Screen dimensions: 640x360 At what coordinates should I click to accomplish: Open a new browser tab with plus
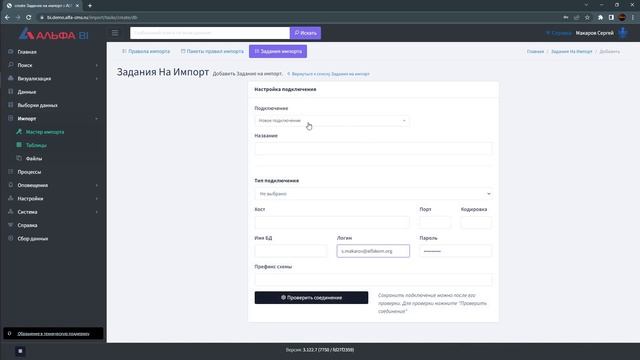pos(90,6)
